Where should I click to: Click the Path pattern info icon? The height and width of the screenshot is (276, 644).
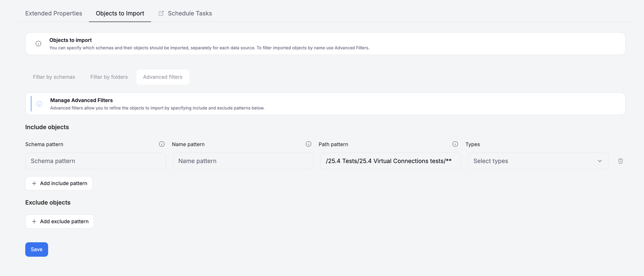click(x=455, y=144)
